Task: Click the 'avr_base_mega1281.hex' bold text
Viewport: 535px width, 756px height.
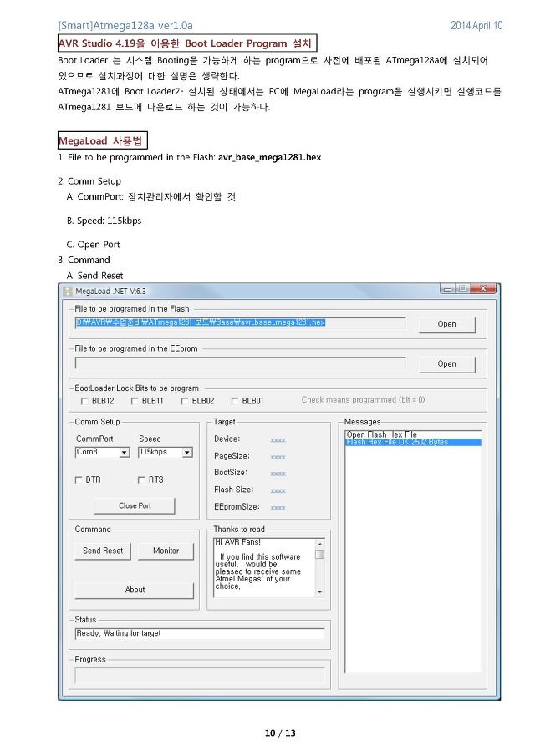Action: coord(269,158)
